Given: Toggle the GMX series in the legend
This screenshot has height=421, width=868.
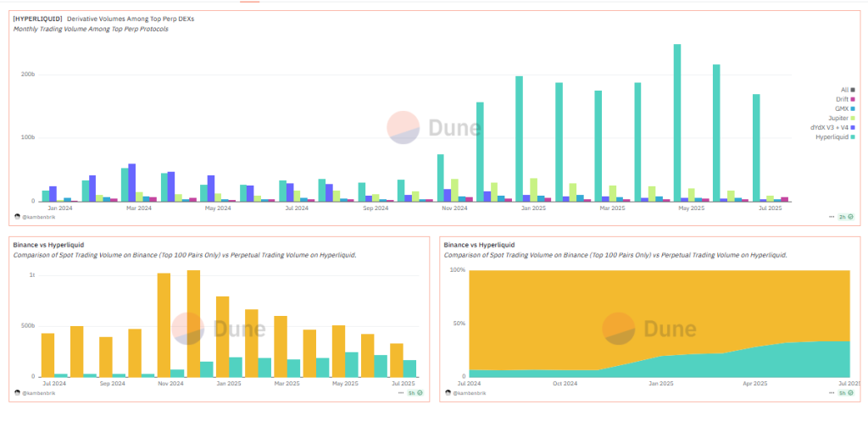Looking at the screenshot, I should (x=845, y=108).
